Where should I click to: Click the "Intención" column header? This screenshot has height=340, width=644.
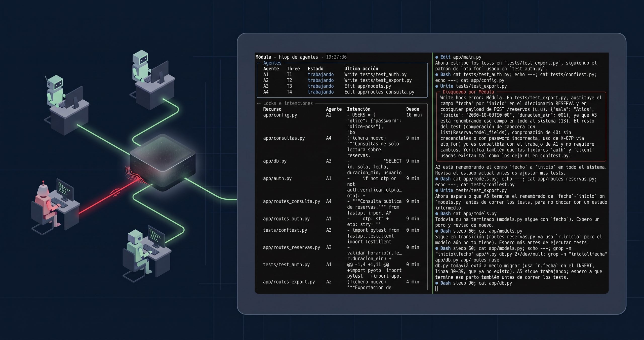[x=359, y=109]
